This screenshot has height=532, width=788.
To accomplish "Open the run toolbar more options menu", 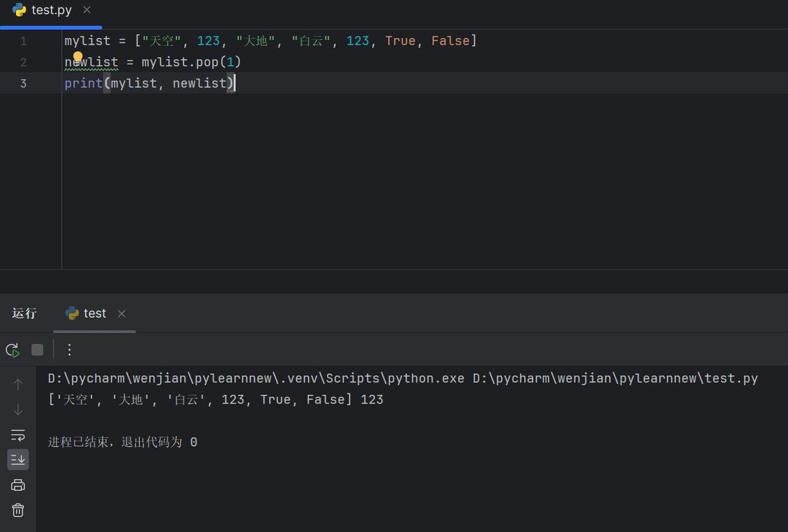I will pyautogui.click(x=69, y=350).
